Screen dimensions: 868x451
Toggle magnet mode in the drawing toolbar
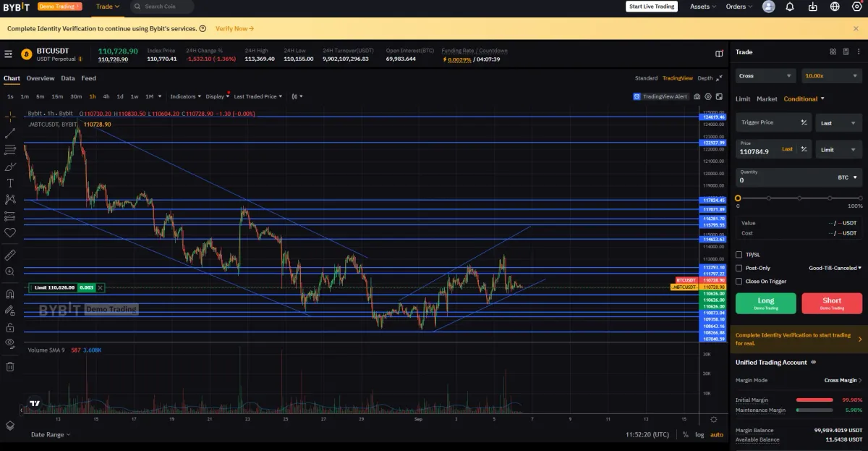10,294
